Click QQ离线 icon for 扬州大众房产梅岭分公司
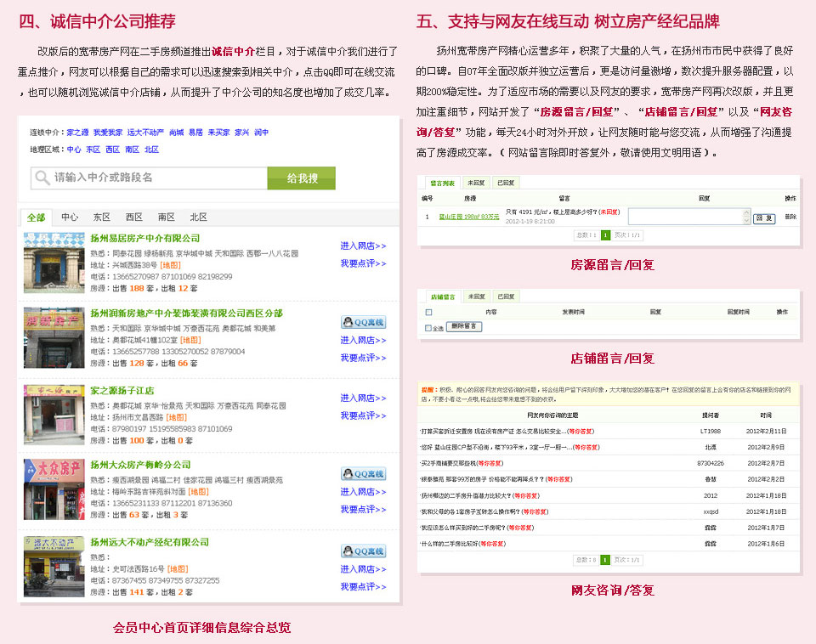 (x=364, y=474)
